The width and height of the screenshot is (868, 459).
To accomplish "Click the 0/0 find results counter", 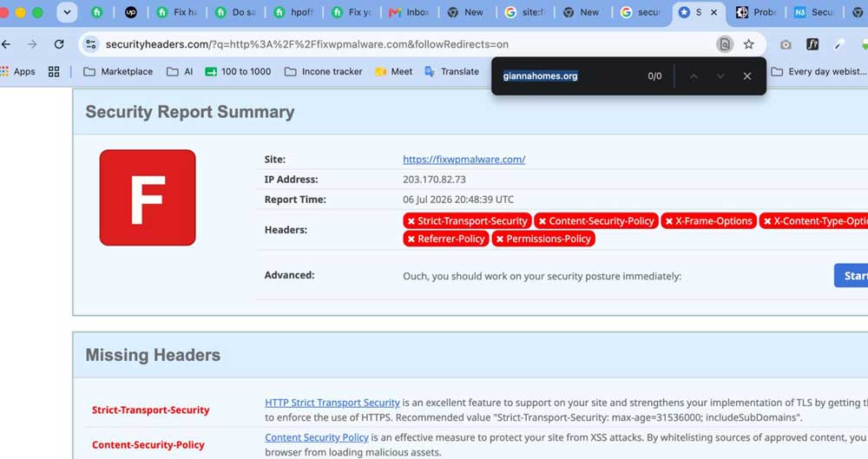I will [x=654, y=75].
